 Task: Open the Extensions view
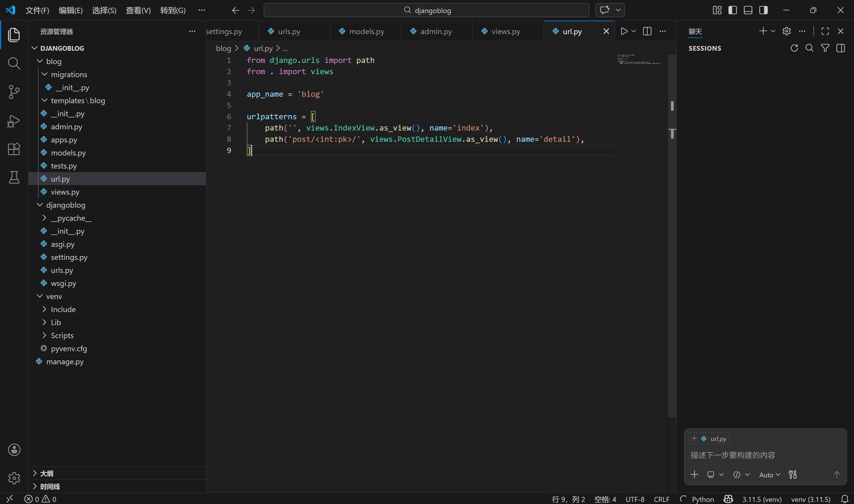(14, 149)
